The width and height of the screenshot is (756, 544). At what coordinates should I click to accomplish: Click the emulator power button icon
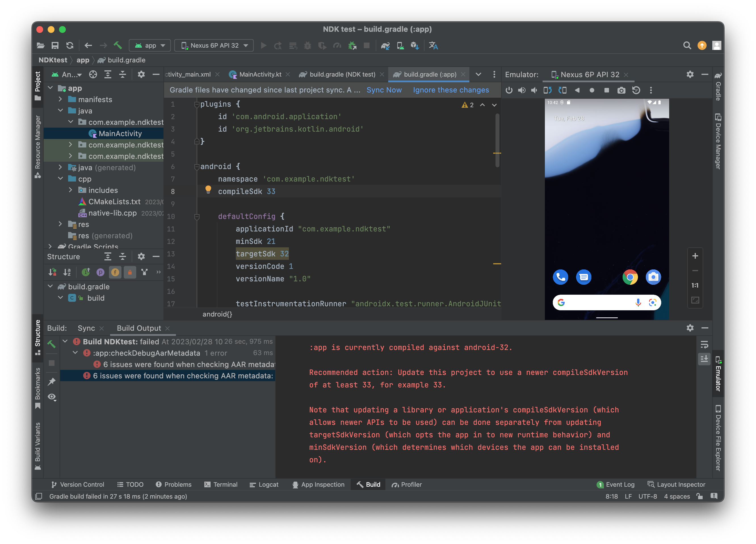[x=509, y=90]
